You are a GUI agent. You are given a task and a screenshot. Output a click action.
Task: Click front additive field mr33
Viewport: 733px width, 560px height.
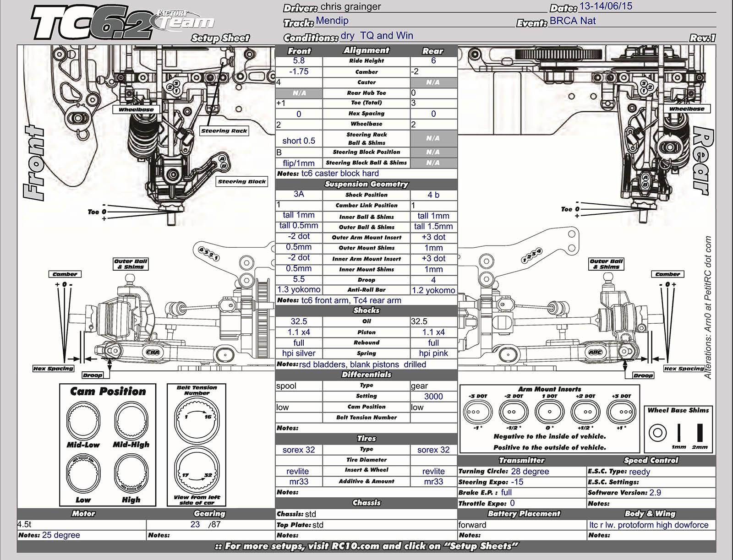[x=299, y=482]
